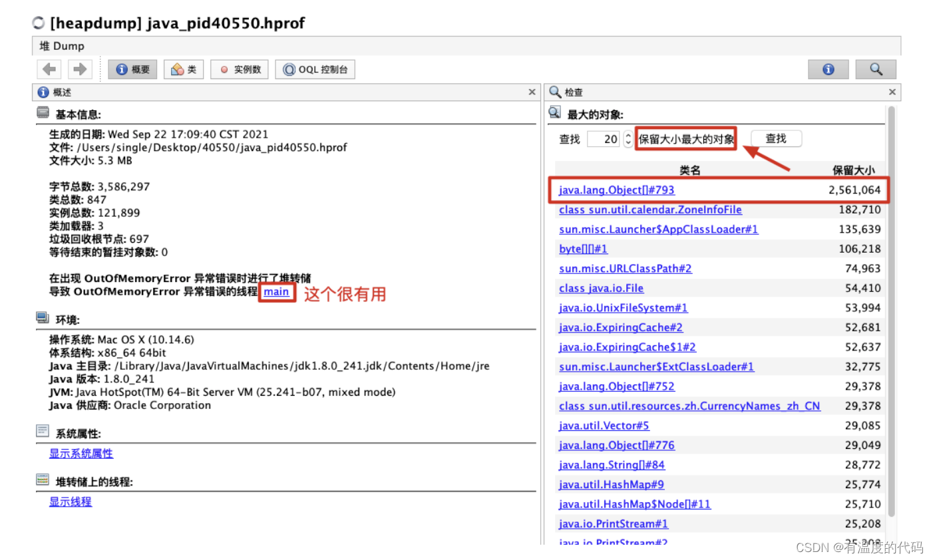
Task: Launch the OQL 控制台 console
Action: (315, 69)
